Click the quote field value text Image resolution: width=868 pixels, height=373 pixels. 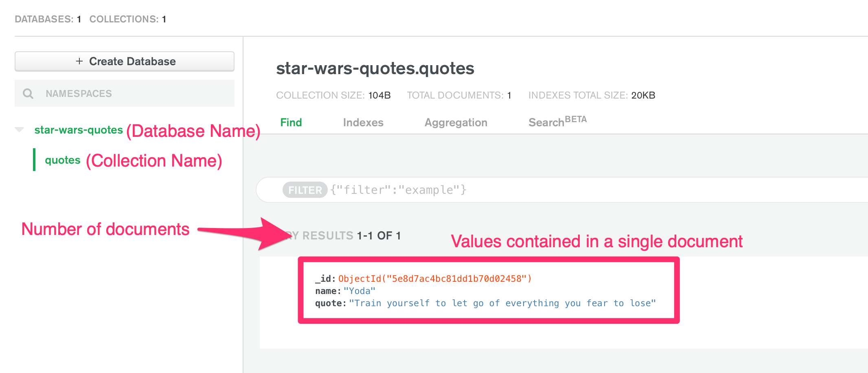pyautogui.click(x=501, y=303)
